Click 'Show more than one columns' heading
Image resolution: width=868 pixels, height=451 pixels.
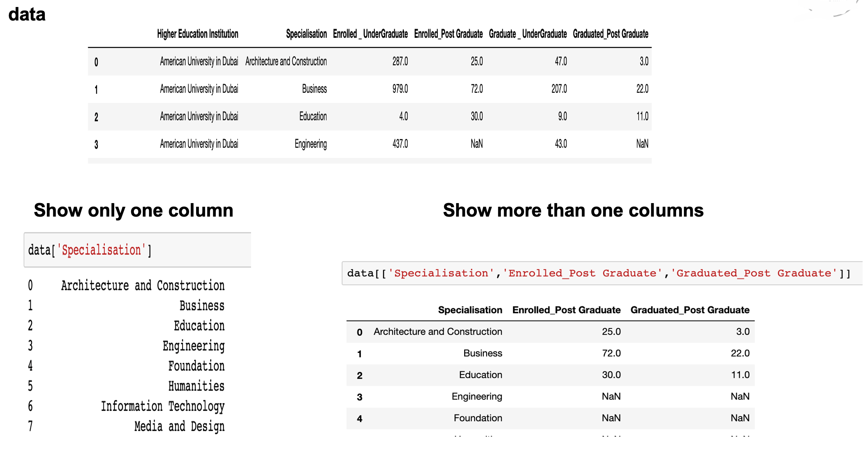click(x=573, y=210)
